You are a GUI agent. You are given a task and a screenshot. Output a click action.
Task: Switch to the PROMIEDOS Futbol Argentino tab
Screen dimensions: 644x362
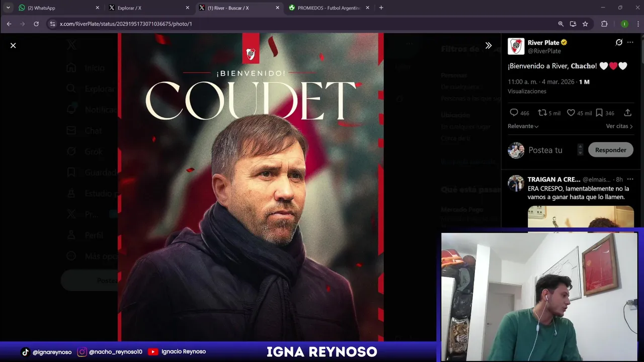(x=328, y=8)
